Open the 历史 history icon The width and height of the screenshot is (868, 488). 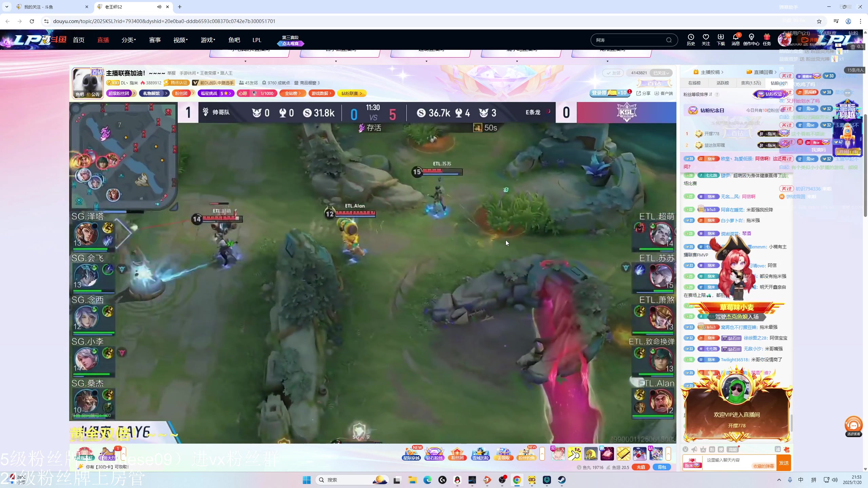pyautogui.click(x=691, y=39)
